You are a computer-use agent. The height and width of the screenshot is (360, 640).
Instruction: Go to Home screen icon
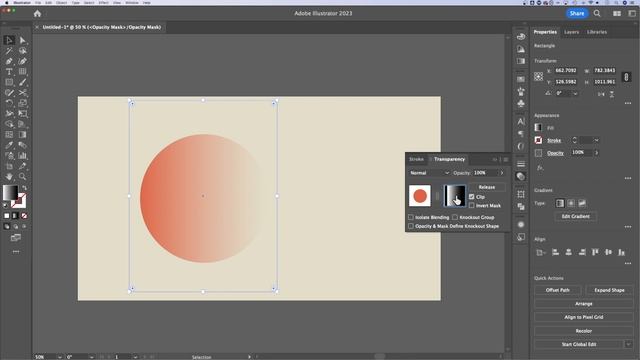coord(38,13)
